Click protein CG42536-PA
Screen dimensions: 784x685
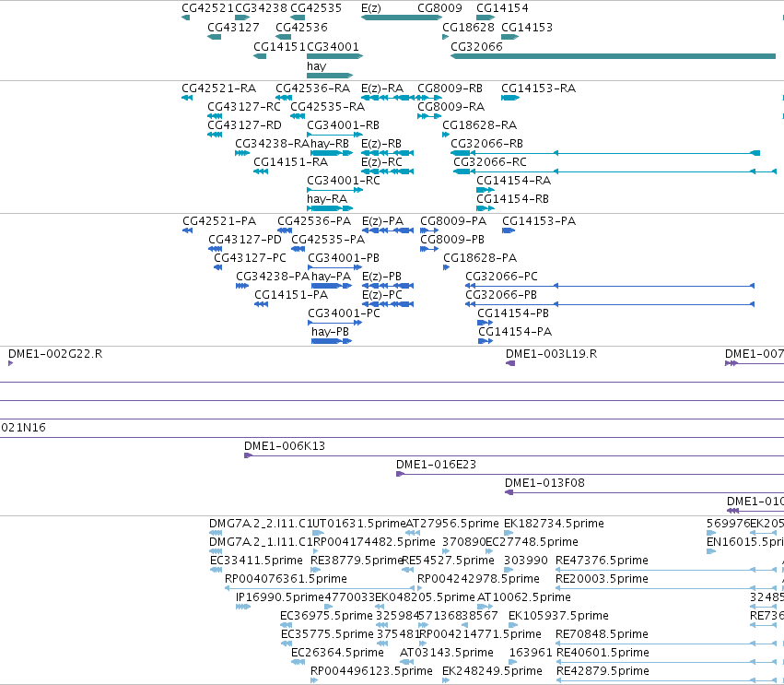[x=314, y=221]
